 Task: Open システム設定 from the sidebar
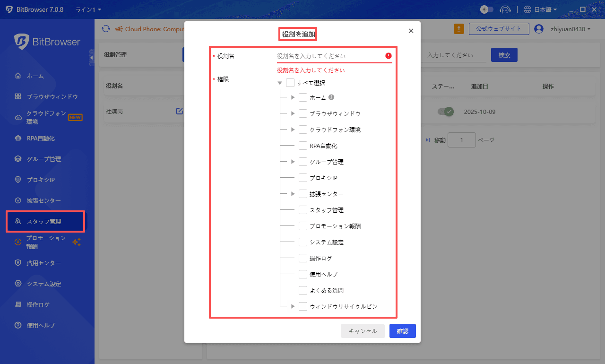[x=43, y=284]
